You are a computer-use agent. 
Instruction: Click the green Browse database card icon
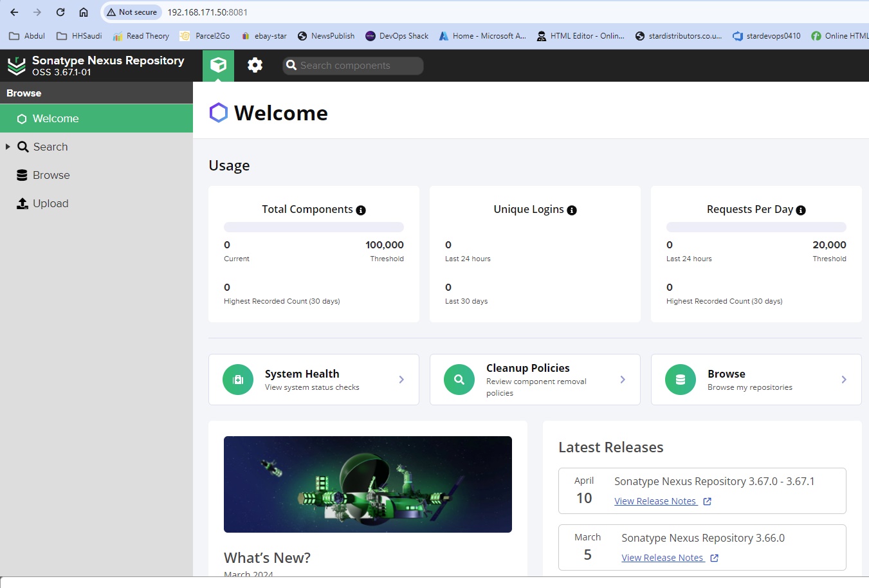click(x=681, y=380)
